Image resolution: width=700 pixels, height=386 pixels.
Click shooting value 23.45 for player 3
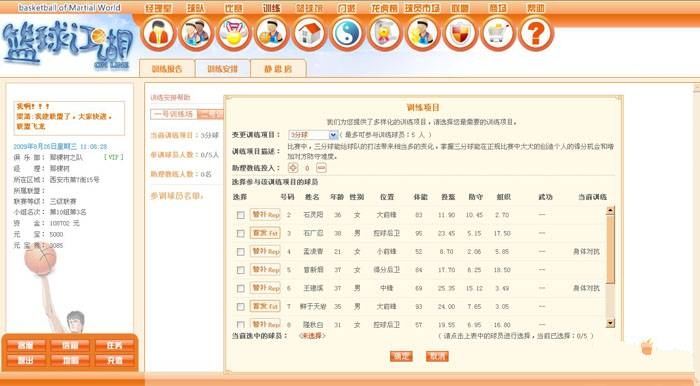tap(447, 233)
